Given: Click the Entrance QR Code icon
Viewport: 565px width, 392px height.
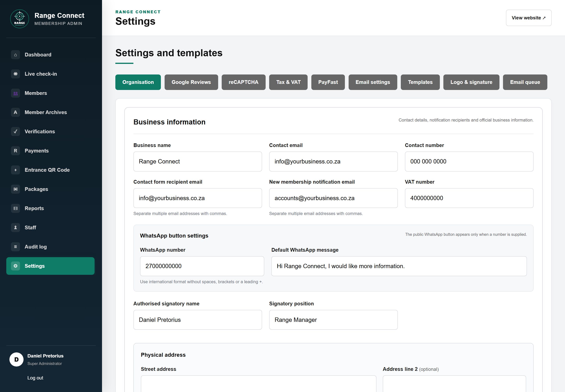Looking at the screenshot, I should (15, 170).
